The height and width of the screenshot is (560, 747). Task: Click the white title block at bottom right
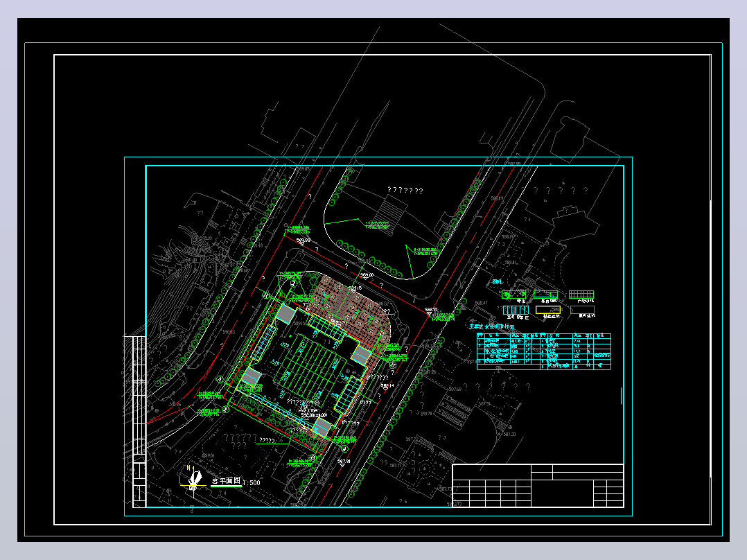click(538, 486)
